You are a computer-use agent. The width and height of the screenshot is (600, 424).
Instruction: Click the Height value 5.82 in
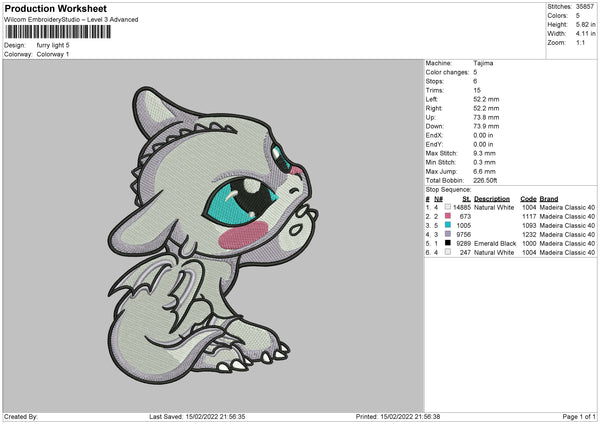coord(585,24)
